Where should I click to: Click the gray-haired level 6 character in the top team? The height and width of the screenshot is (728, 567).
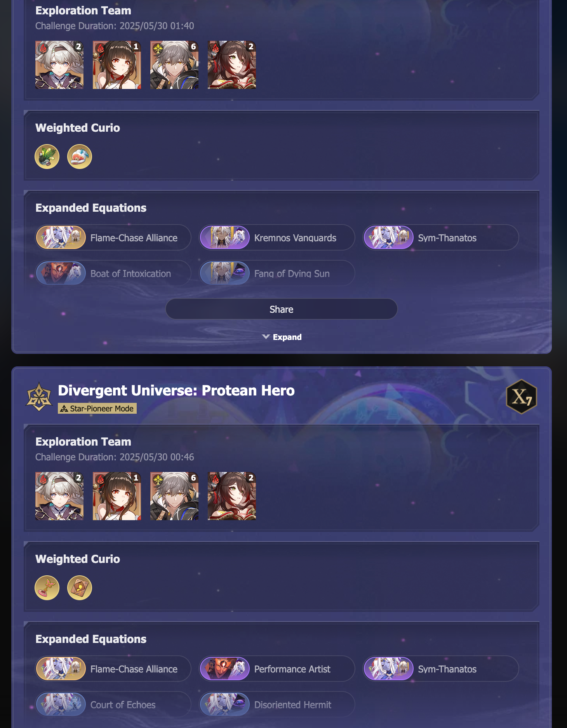[x=174, y=65]
